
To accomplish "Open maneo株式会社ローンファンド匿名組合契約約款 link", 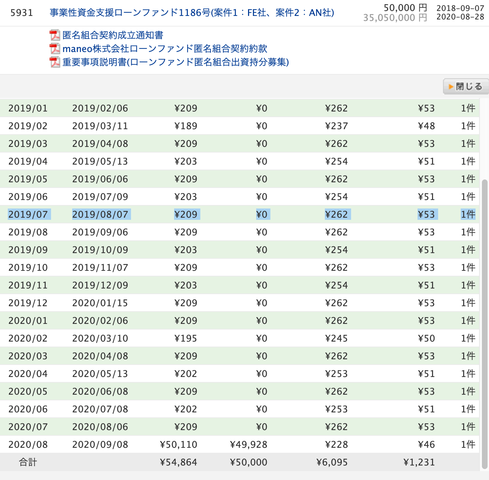I will point(165,49).
